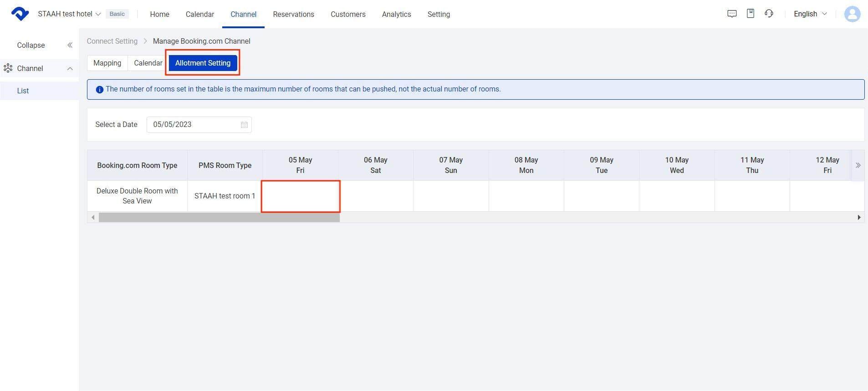Click the scrollbar right arrow

pos(859,218)
